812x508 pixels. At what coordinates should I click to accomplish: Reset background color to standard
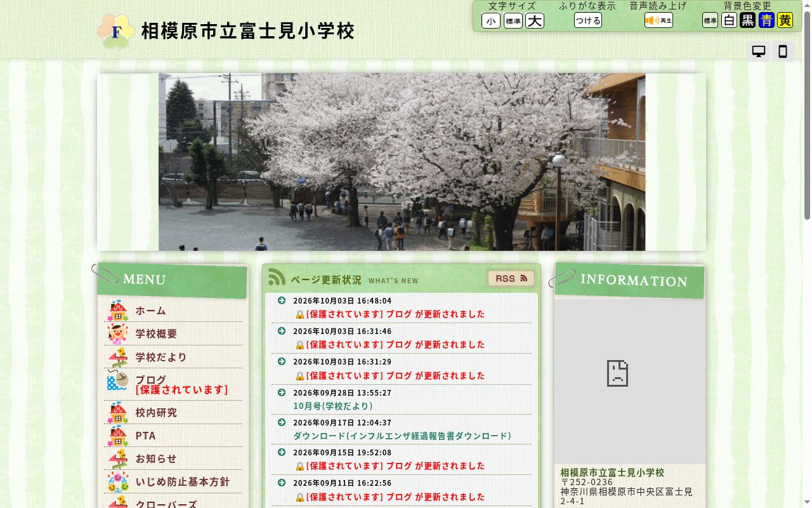[710, 20]
